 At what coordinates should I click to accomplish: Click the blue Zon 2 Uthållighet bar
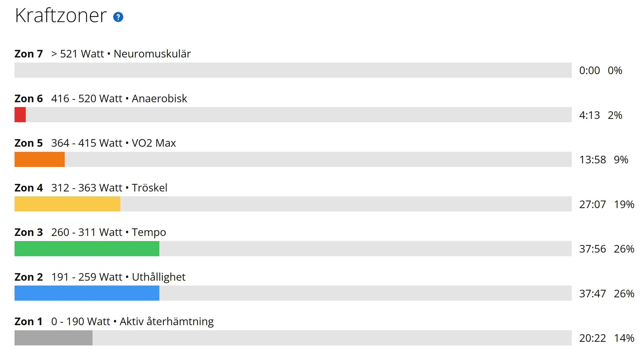pos(87,293)
